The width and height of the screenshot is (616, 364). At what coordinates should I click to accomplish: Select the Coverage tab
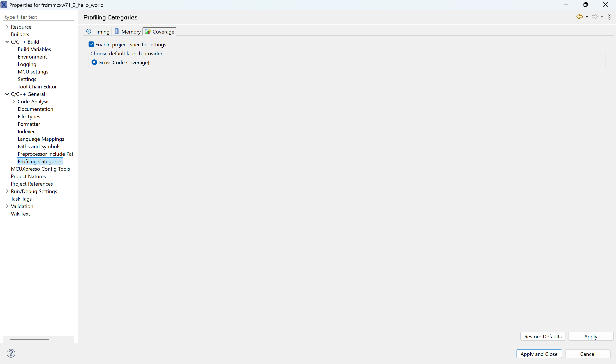pyautogui.click(x=160, y=32)
